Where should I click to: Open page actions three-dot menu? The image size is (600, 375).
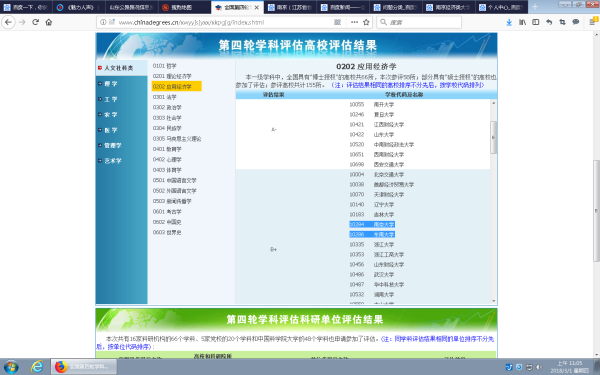[354, 22]
